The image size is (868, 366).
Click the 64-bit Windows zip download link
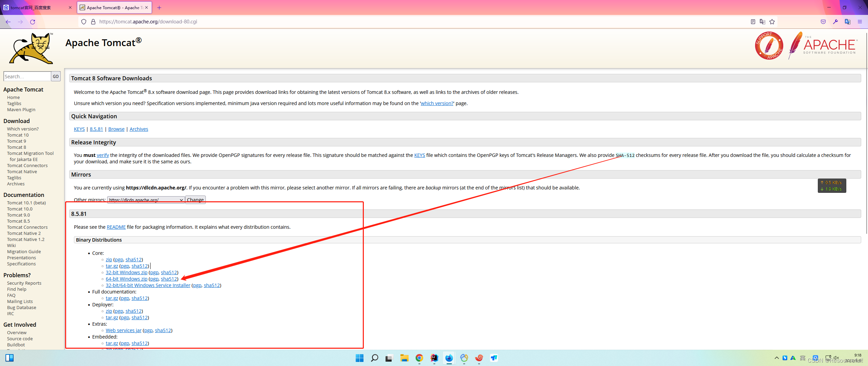coord(126,278)
